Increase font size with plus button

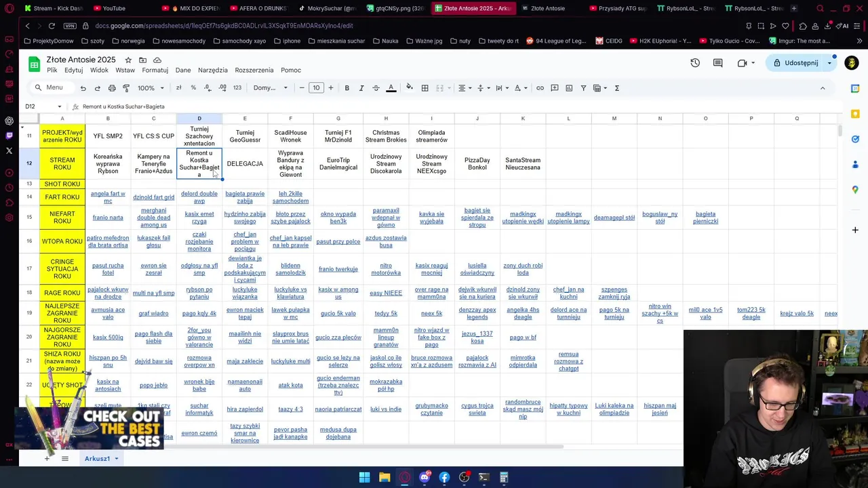click(331, 88)
